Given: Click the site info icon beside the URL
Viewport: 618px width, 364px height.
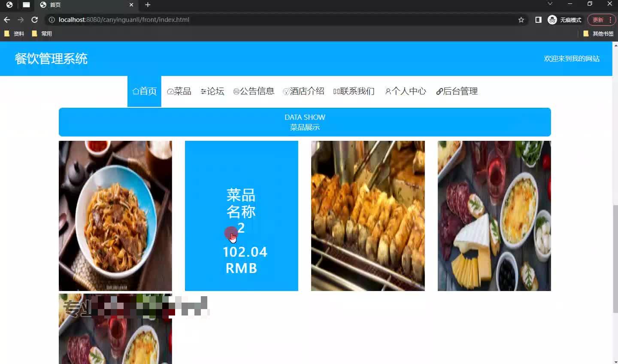Looking at the screenshot, I should pyautogui.click(x=51, y=20).
